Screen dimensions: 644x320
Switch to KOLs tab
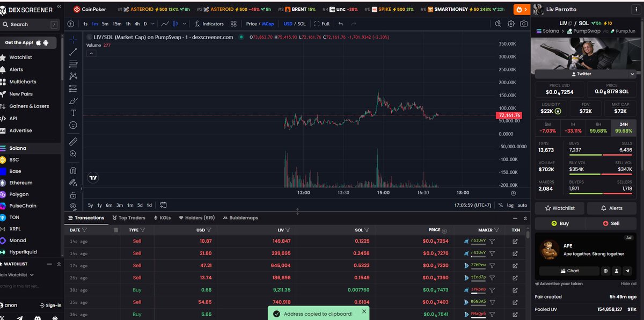(163, 218)
